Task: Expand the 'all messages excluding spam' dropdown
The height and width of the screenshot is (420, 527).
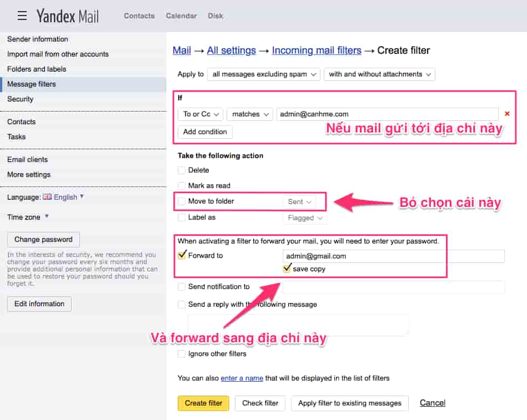Action: pos(264,74)
